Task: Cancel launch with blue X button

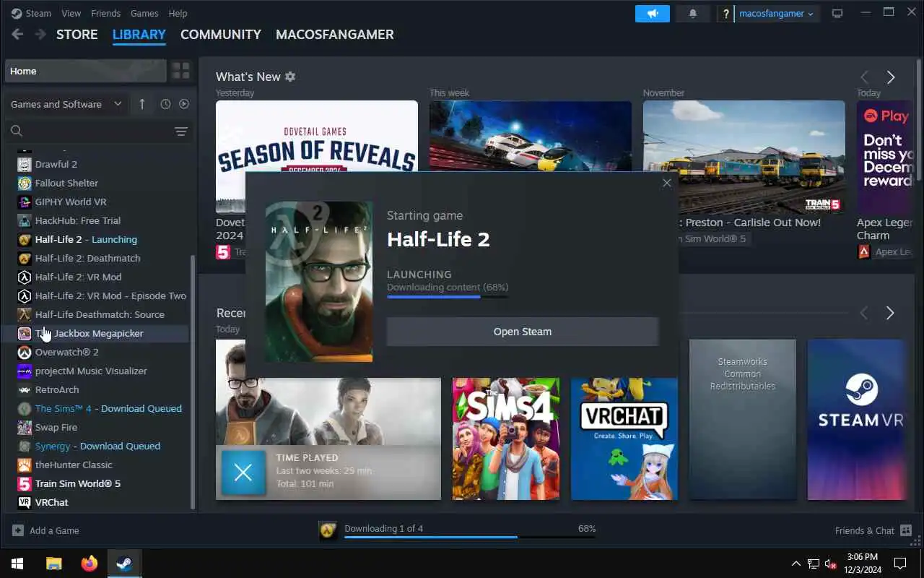Action: [243, 473]
